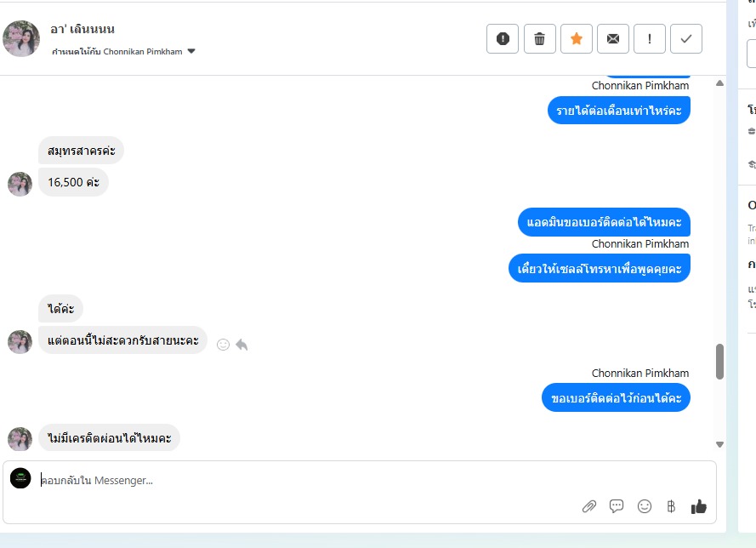Mark conversation unread with envelope icon
Viewport: 756px width, 548px height.
[613, 38]
